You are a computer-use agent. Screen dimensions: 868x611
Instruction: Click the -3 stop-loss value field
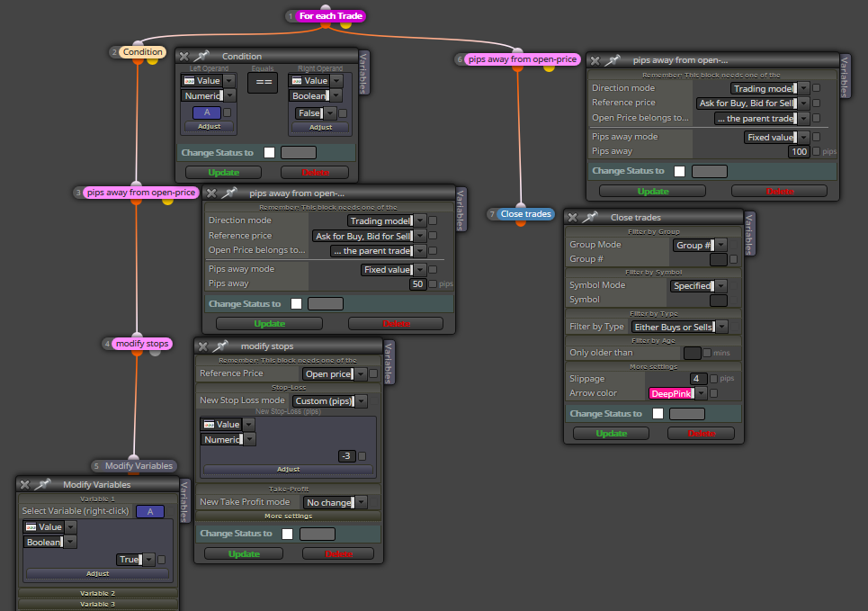[x=346, y=456]
